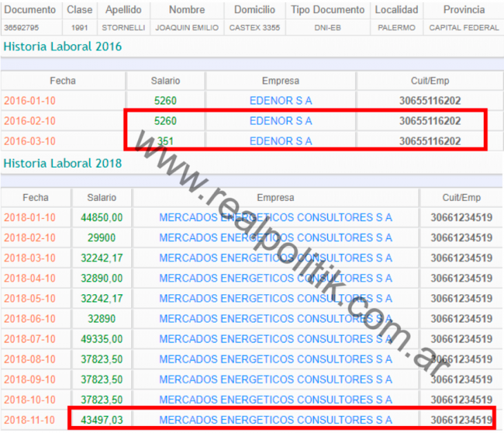Open Mercados Energeticos link for 2018-07-10
The image size is (504, 433).
tap(275, 339)
